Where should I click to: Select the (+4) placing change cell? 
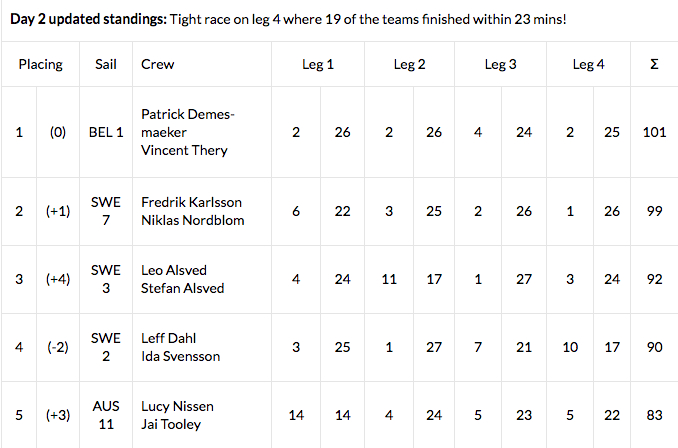coord(58,279)
